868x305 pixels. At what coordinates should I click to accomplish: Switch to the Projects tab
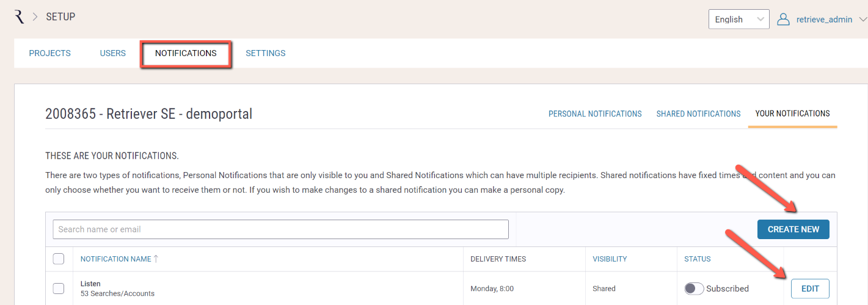pyautogui.click(x=50, y=53)
